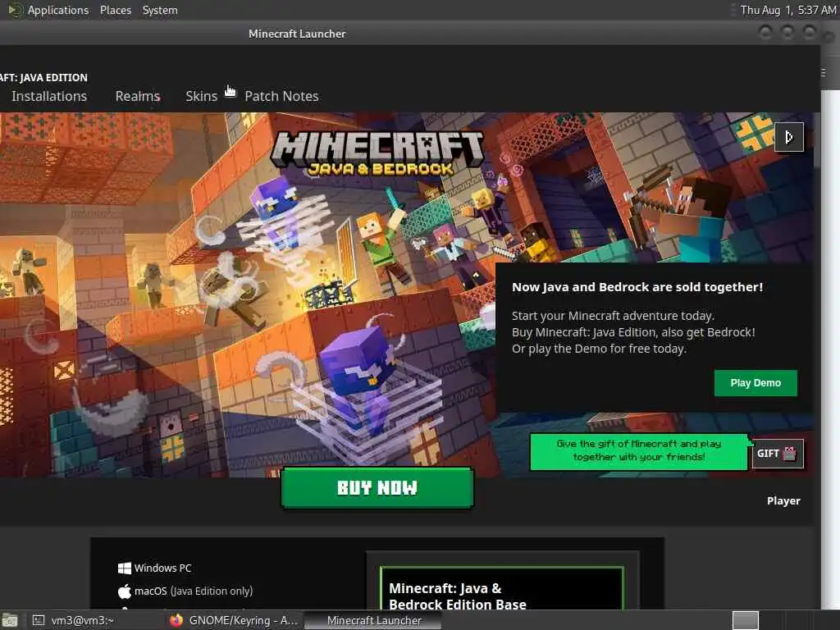Screen dimensions: 840x630
Task: Switch to GNOME/Keyring Firefox window
Action: (x=234, y=620)
